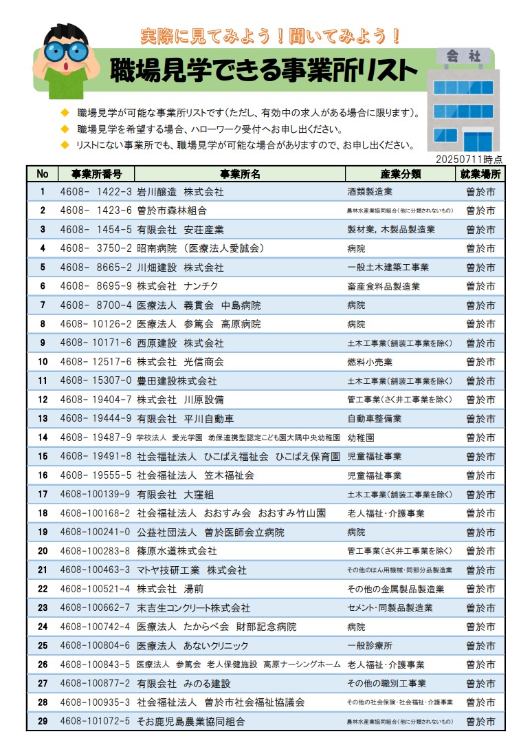Click industry 一般土木建築工事業

point(388,267)
